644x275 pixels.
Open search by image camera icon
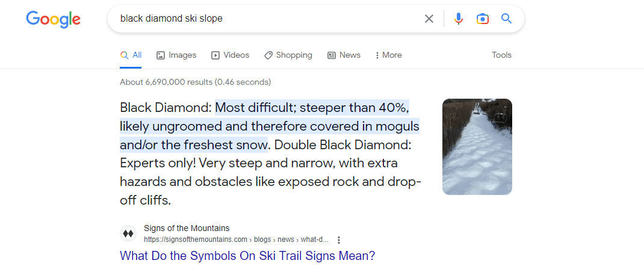(x=482, y=19)
